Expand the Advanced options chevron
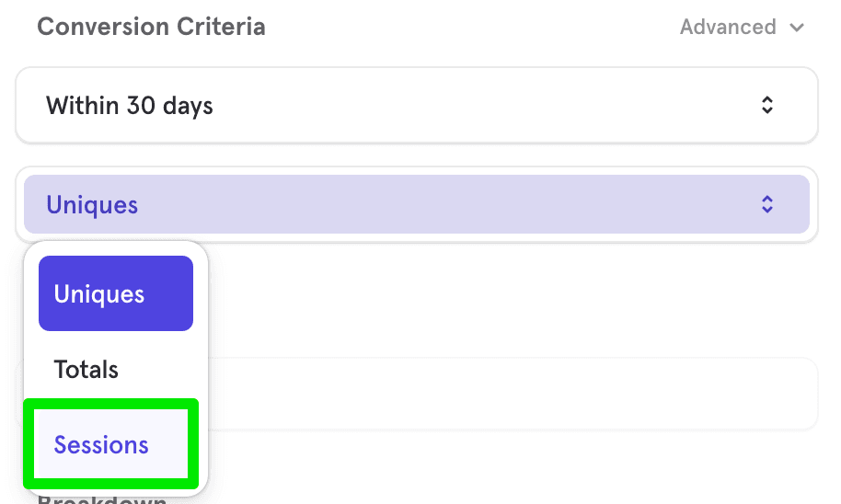841x504 pixels. click(x=797, y=27)
